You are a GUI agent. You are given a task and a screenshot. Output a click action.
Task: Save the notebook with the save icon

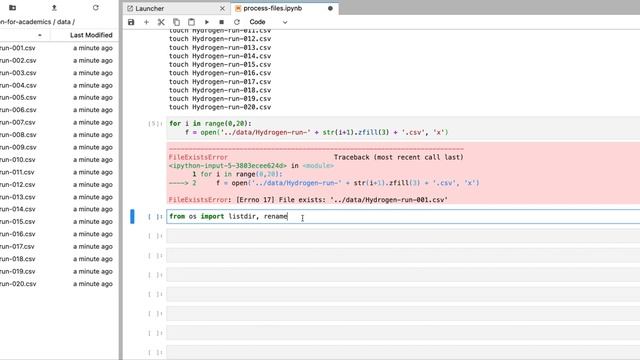point(131,22)
